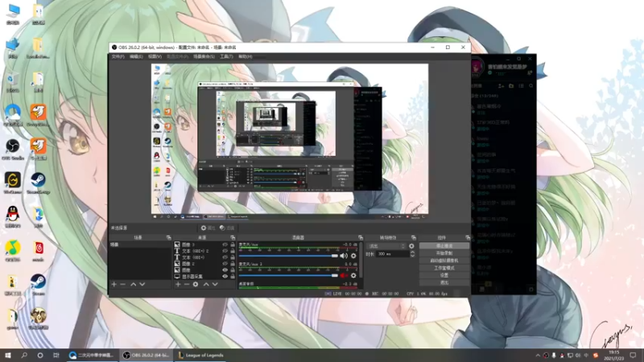Screen dimensions: 644x362
Task: Pop out the 来源 dock panel icon
Action: pos(233,237)
